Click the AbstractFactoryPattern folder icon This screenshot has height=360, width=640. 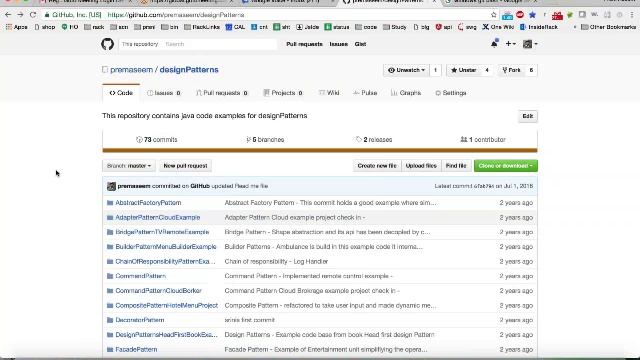[110, 203]
